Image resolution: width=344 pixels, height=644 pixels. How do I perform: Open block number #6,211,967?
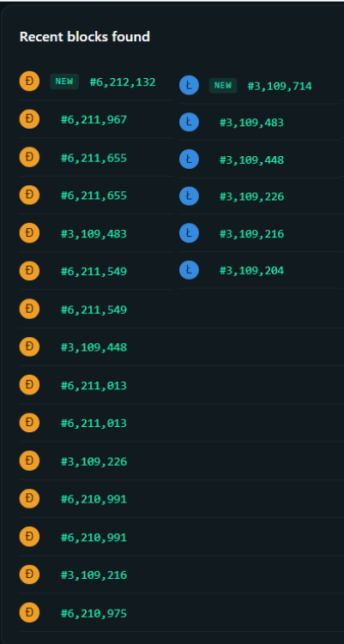pos(94,120)
